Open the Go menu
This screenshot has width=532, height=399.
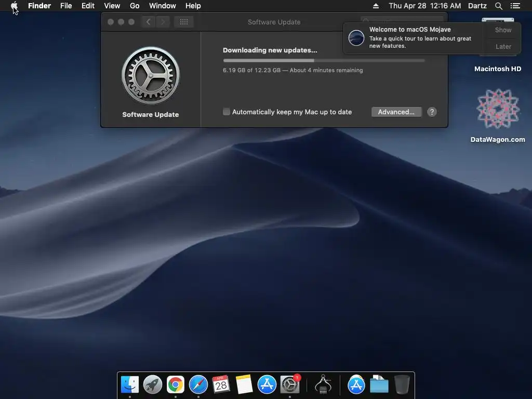coord(135,6)
